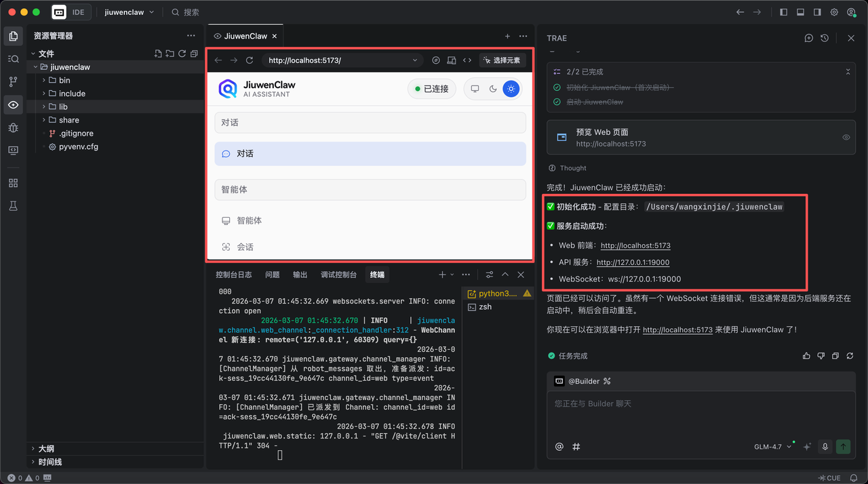868x484 pixels.
Task: Open the Explorer files icon in activity bar
Action: coord(13,36)
